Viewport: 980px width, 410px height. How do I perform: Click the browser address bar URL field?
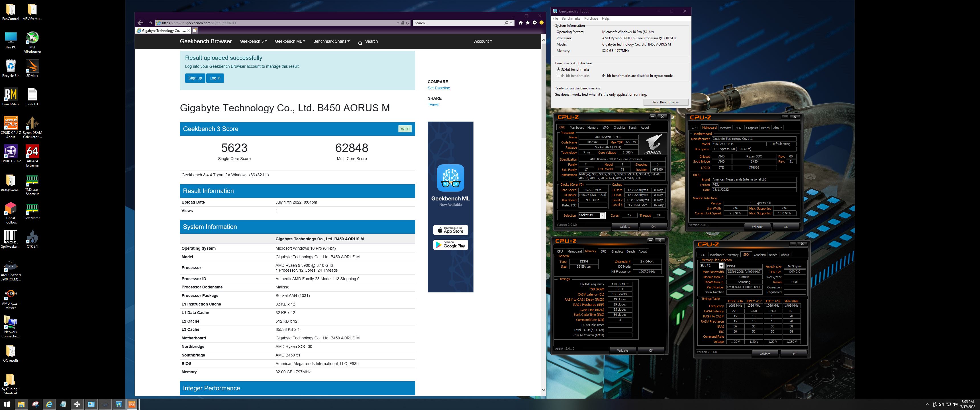click(276, 23)
